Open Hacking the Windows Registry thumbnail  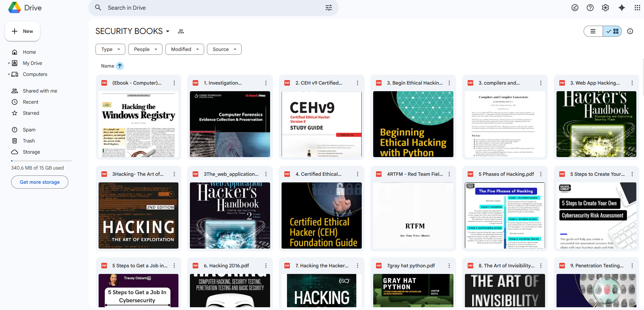click(x=139, y=124)
